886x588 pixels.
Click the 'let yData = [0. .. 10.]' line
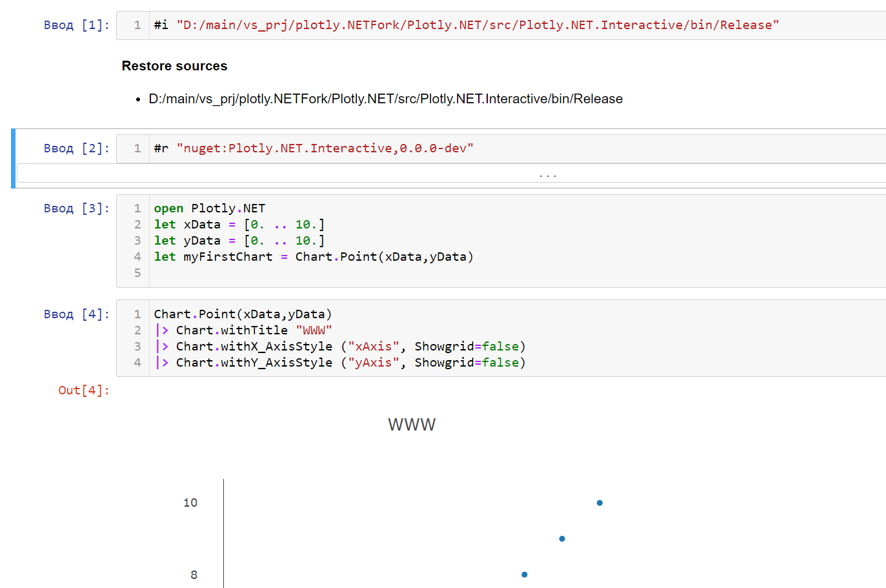click(x=239, y=241)
